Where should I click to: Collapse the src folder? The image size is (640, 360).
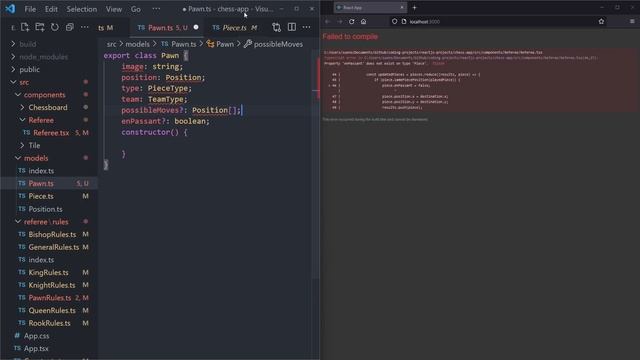[24, 82]
